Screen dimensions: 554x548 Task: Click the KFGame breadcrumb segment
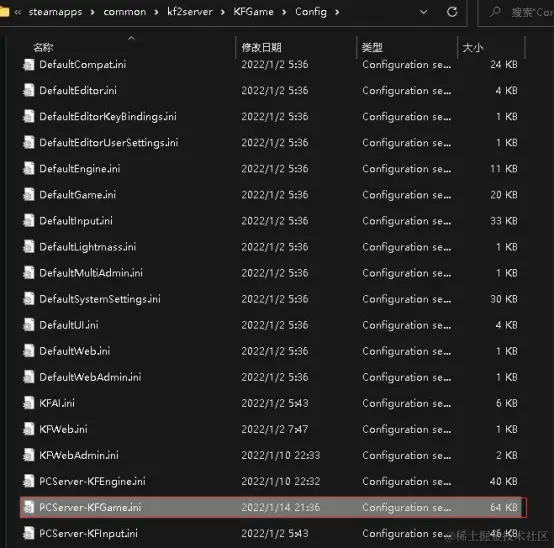pos(253,12)
